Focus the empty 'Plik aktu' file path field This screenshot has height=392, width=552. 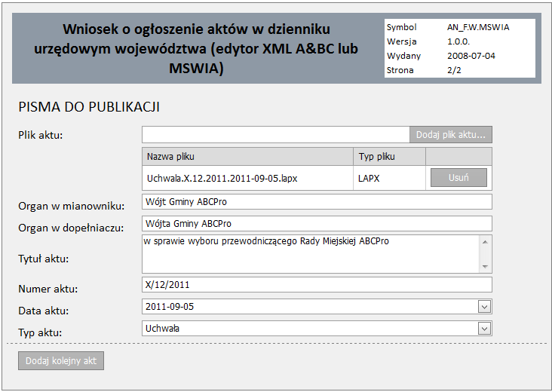coord(276,135)
